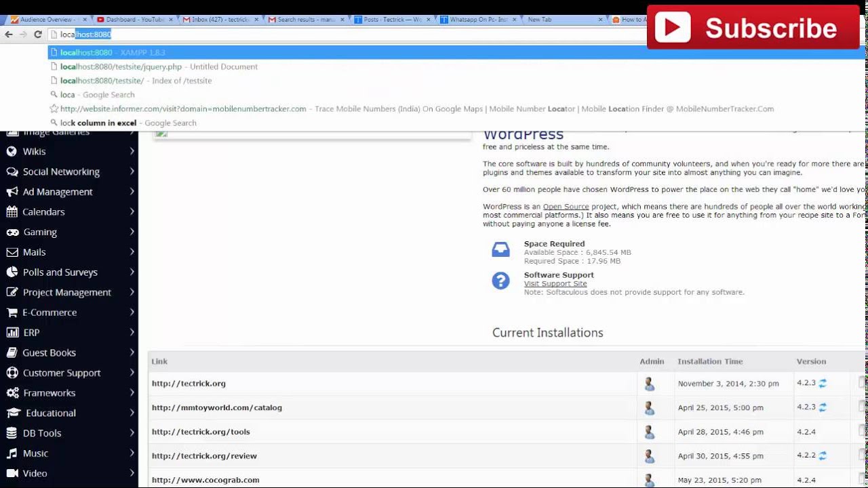
Task: Click the Ad Management megaphone icon
Action: (x=12, y=192)
